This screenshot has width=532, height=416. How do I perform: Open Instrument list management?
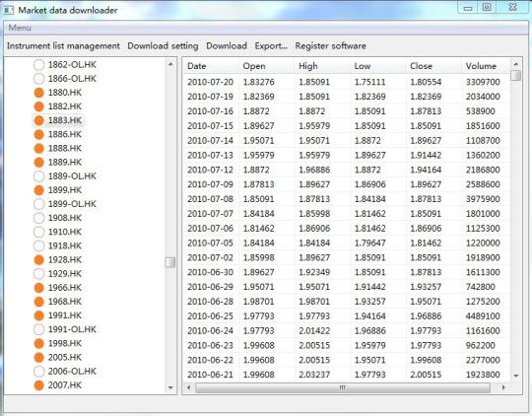(63, 46)
